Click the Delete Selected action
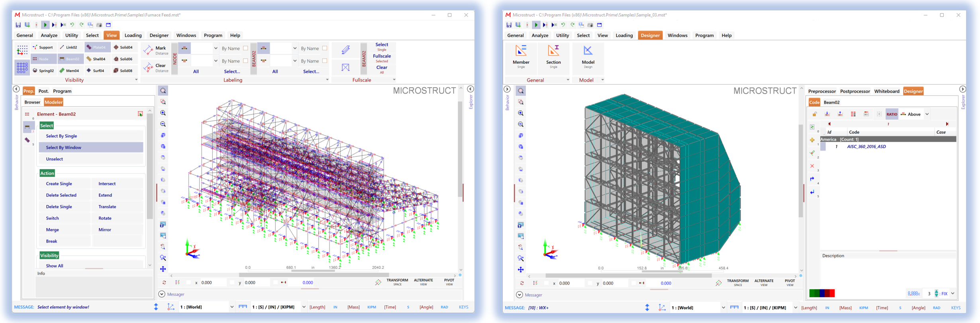This screenshot has height=323, width=980. tap(65, 195)
